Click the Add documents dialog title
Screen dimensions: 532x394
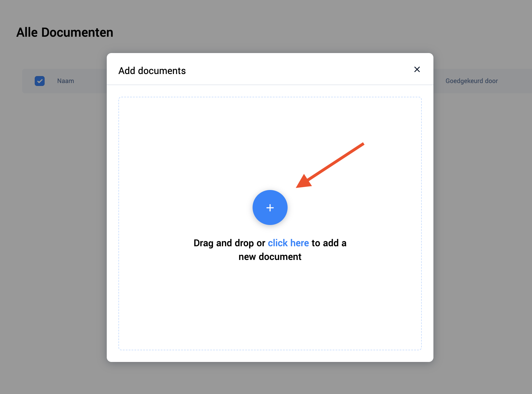point(152,71)
